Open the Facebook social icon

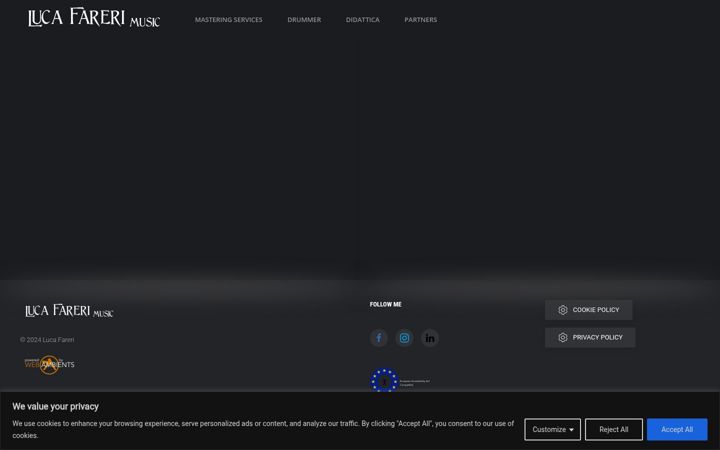pyautogui.click(x=378, y=338)
